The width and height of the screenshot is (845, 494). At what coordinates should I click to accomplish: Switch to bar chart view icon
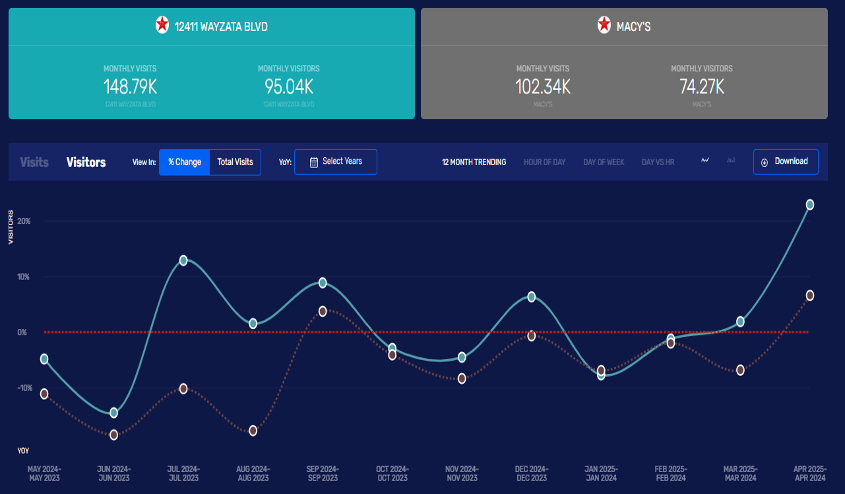(x=731, y=160)
